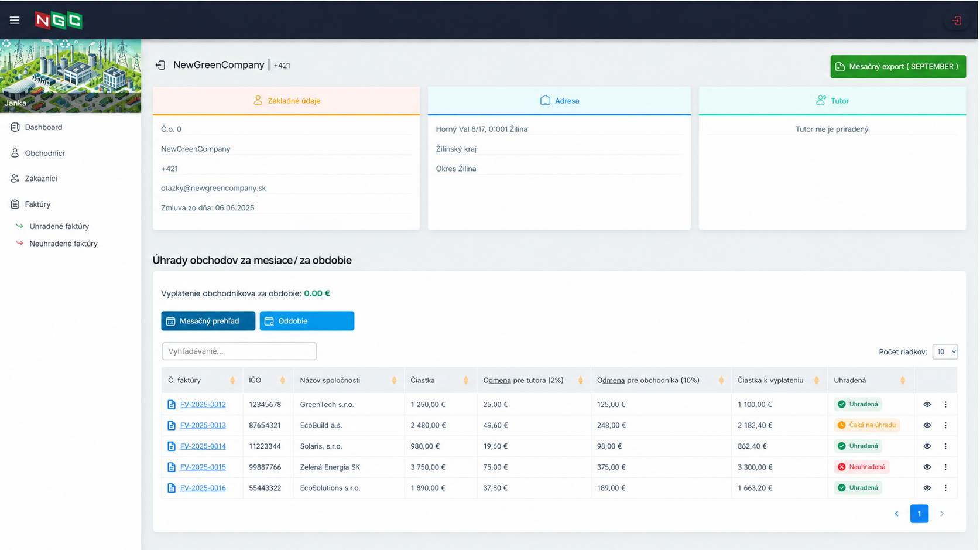Open invoice link FV-2025-0015
Screen dimensions: 980x550
tap(203, 467)
